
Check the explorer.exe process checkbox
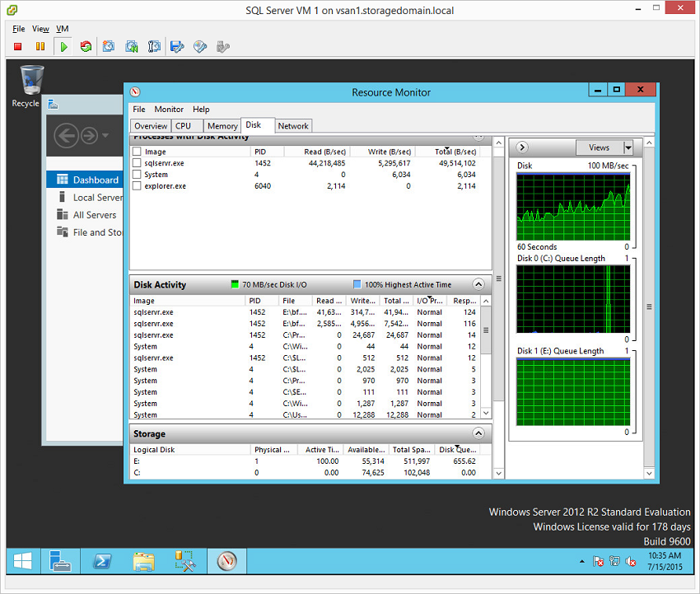pos(137,186)
